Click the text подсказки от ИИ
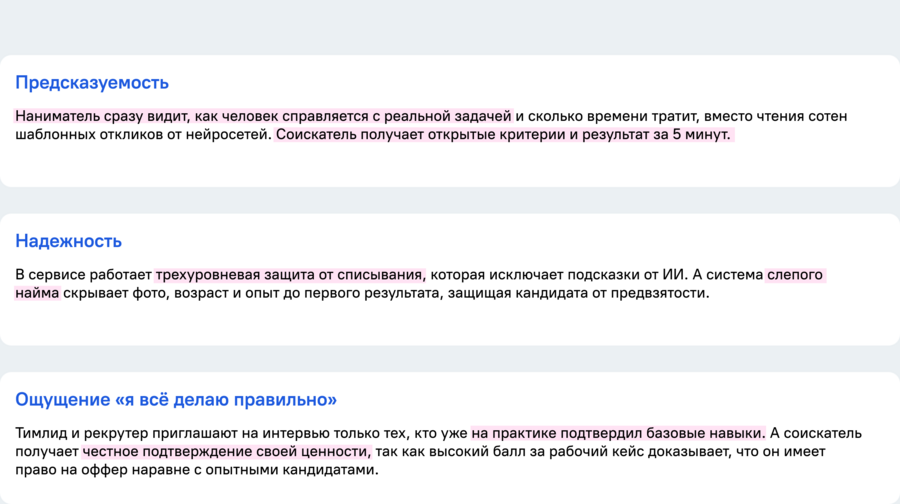 [x=633, y=274]
